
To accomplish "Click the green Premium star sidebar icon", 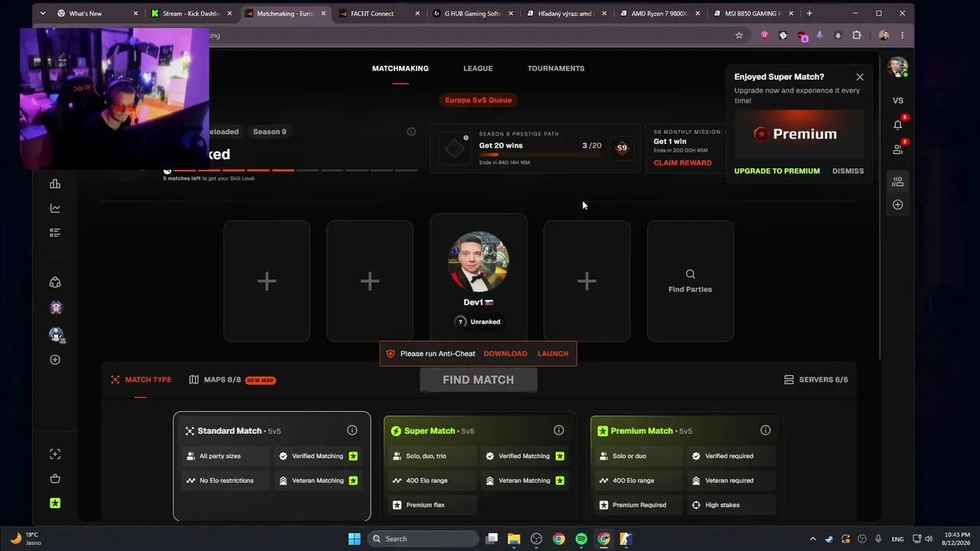I will (55, 504).
